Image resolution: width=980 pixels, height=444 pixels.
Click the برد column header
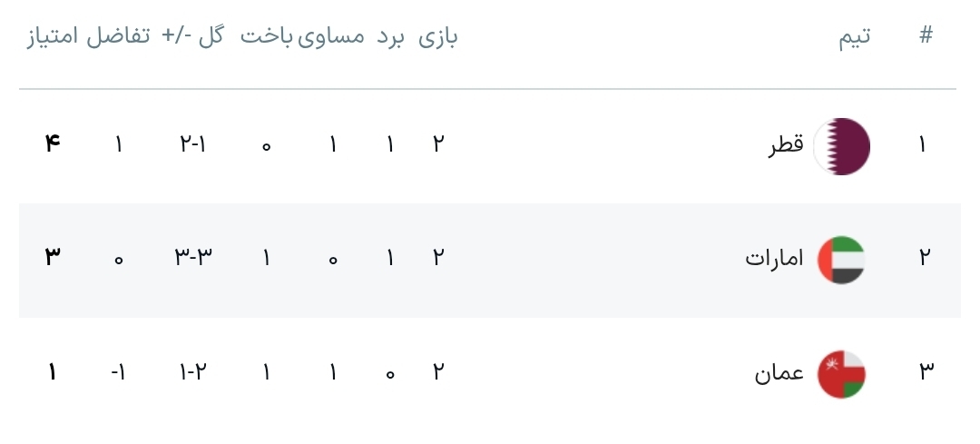tap(390, 37)
